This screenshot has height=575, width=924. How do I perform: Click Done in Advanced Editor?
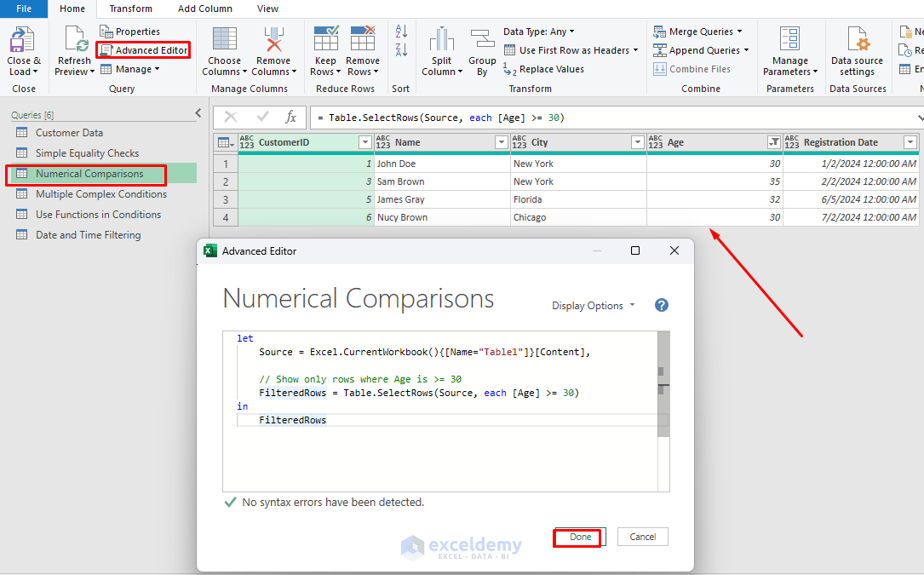coord(581,537)
